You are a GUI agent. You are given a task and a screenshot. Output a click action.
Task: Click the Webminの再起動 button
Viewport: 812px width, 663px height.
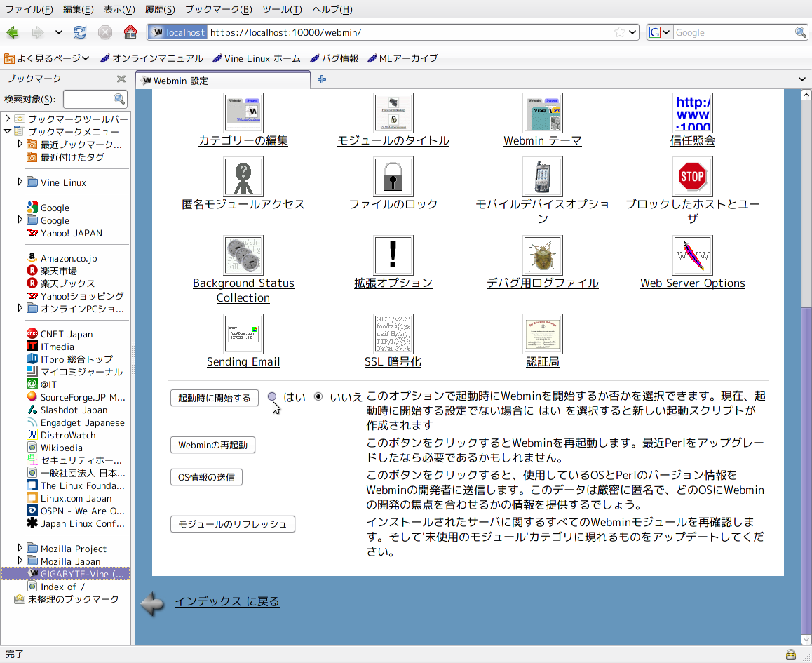(213, 445)
